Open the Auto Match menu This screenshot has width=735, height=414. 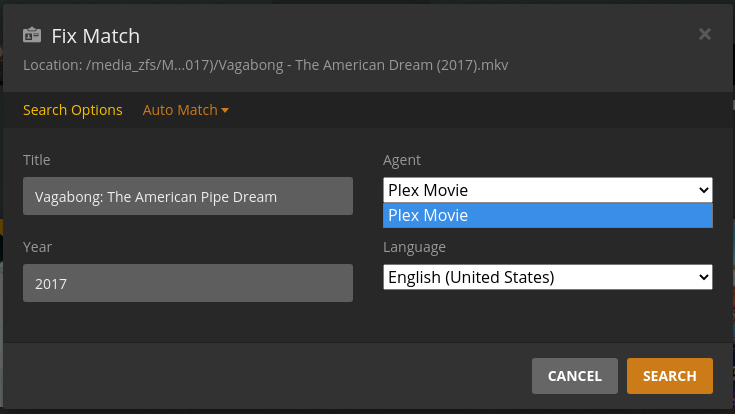[180, 110]
